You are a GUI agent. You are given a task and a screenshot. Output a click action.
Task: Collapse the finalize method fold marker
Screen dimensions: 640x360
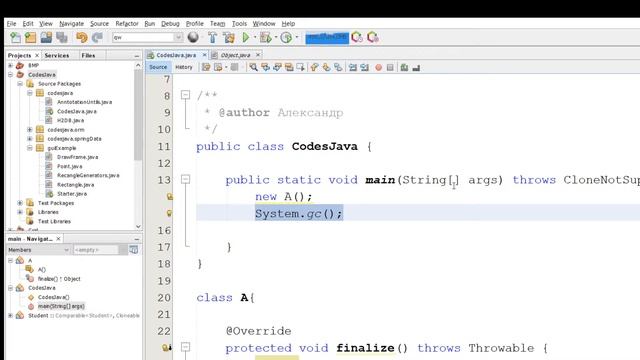click(x=185, y=347)
